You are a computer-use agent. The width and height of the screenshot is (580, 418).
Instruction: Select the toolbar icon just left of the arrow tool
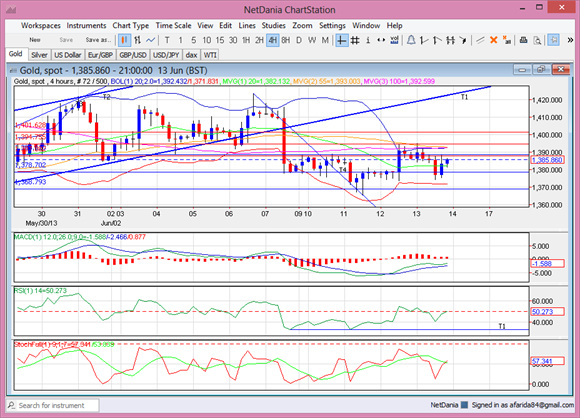[x=450, y=40]
